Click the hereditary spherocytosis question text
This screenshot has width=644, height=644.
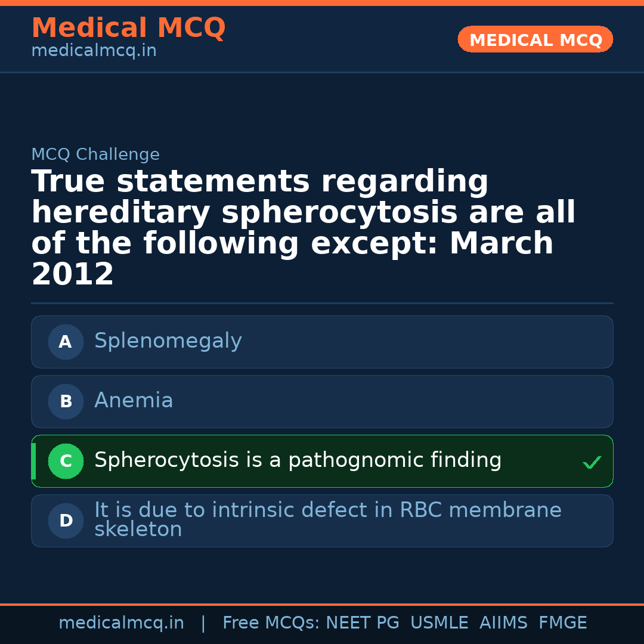(x=303, y=228)
